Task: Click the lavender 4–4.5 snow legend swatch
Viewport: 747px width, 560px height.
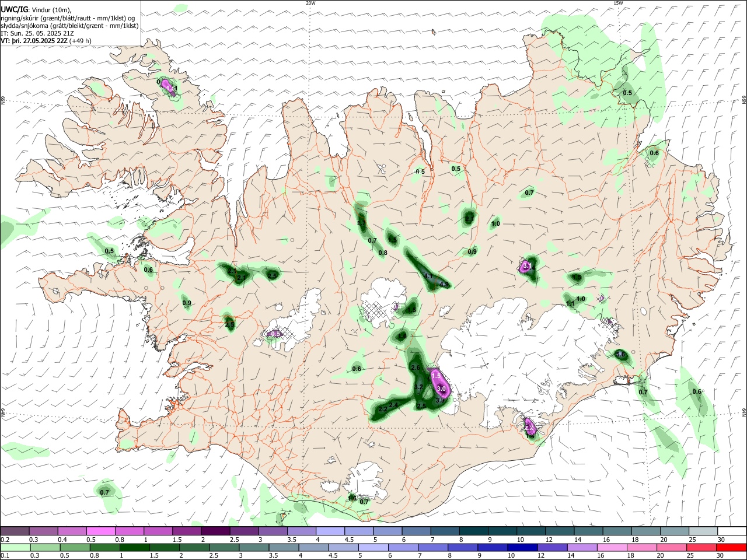Action: tap(329, 531)
